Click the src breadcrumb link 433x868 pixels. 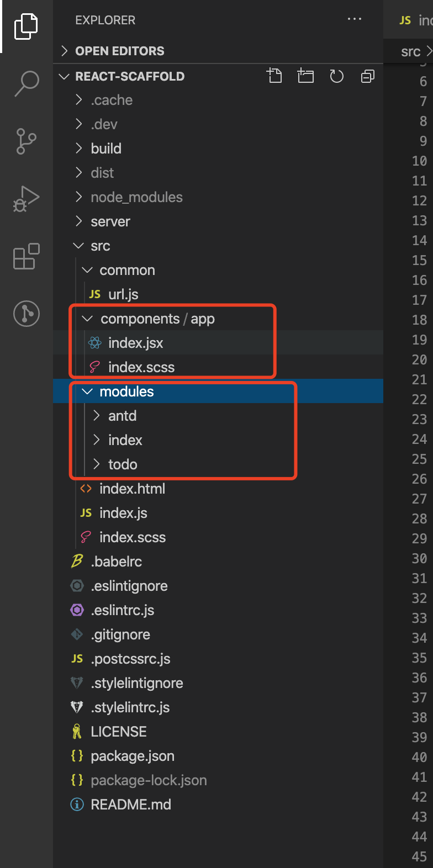(410, 52)
